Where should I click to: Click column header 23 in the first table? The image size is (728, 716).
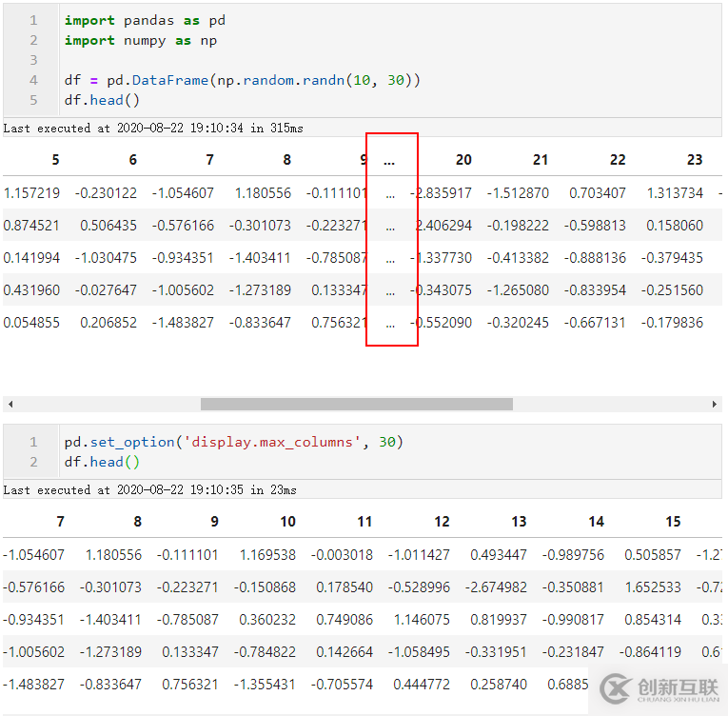point(695,160)
